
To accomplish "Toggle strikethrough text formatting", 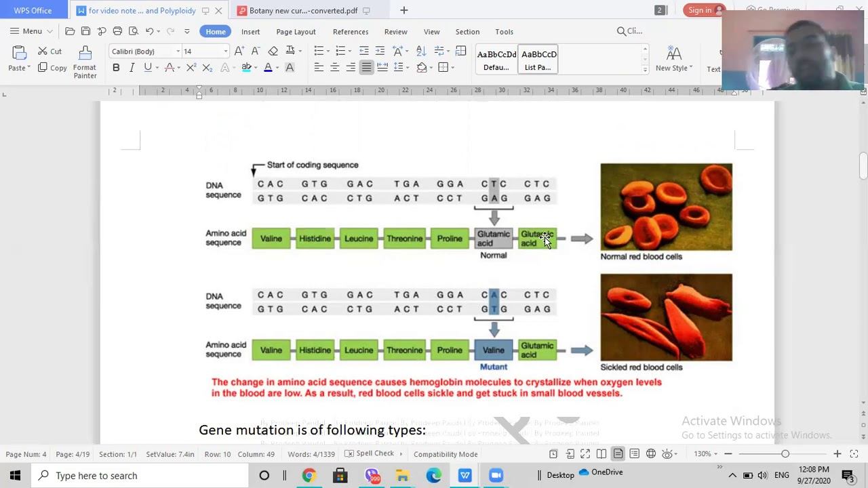I will [x=170, y=67].
